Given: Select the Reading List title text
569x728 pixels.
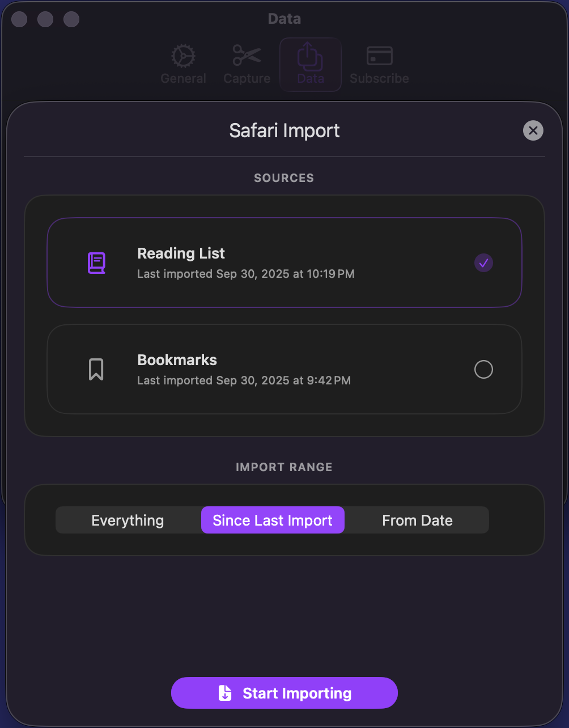Looking at the screenshot, I should [181, 253].
